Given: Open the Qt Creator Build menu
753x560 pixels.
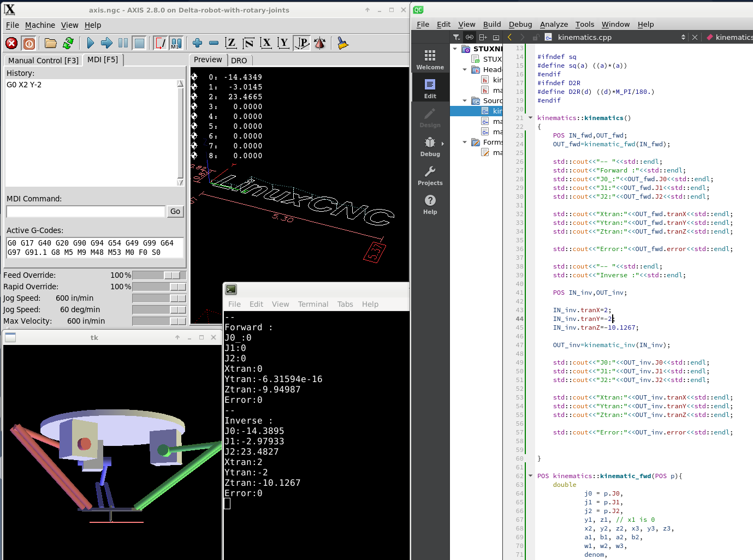Looking at the screenshot, I should [492, 25].
